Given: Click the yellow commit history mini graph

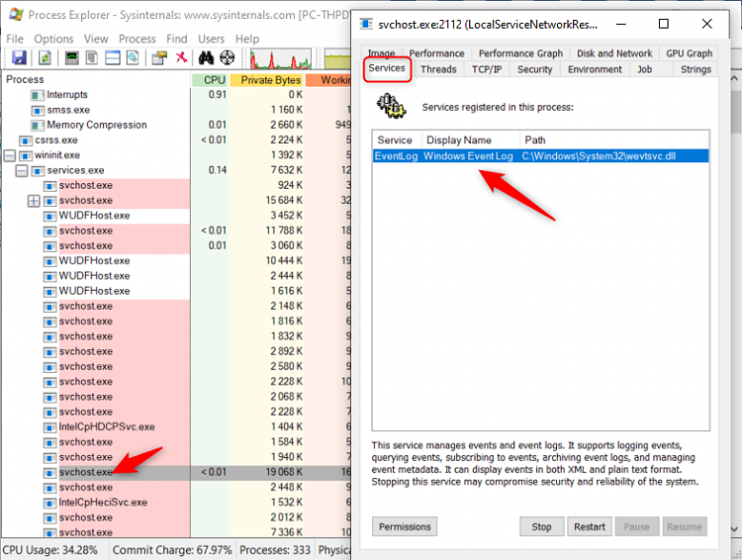Looking at the screenshot, I should click(x=337, y=59).
